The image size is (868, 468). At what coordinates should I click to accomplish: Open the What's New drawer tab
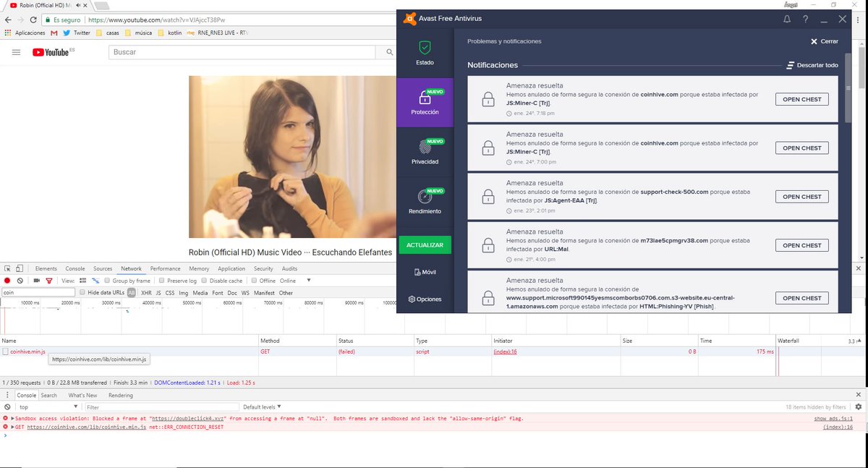[x=82, y=395]
